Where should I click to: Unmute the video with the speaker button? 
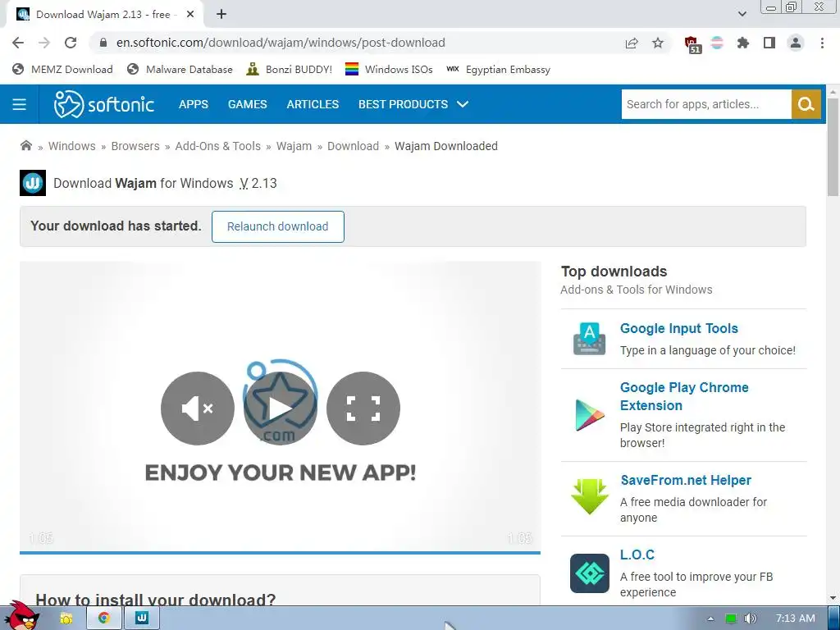pos(198,409)
